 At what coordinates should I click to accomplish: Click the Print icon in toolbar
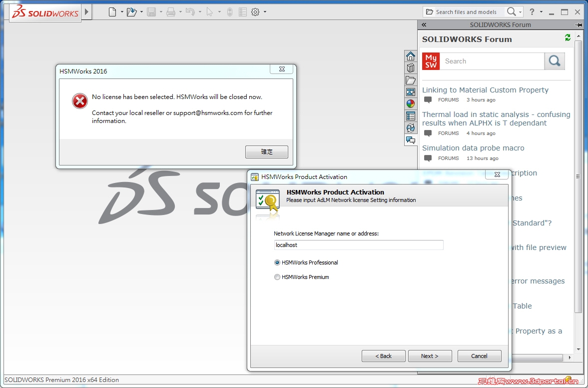(171, 12)
